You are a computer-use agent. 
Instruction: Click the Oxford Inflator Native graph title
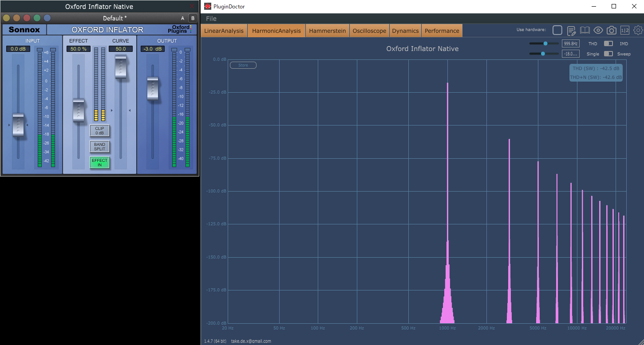pyautogui.click(x=423, y=49)
